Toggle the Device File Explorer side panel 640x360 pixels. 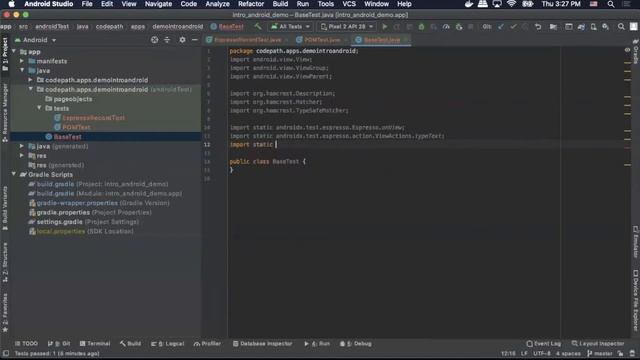[636, 300]
